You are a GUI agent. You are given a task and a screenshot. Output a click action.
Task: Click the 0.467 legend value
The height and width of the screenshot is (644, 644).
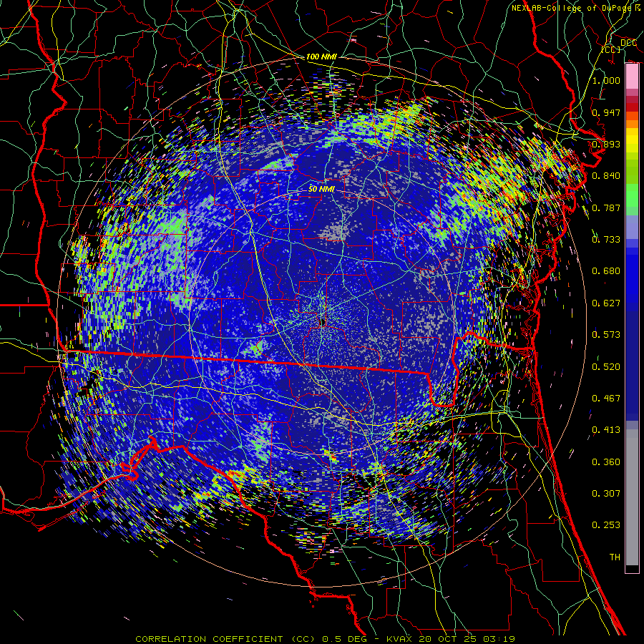[x=606, y=399]
